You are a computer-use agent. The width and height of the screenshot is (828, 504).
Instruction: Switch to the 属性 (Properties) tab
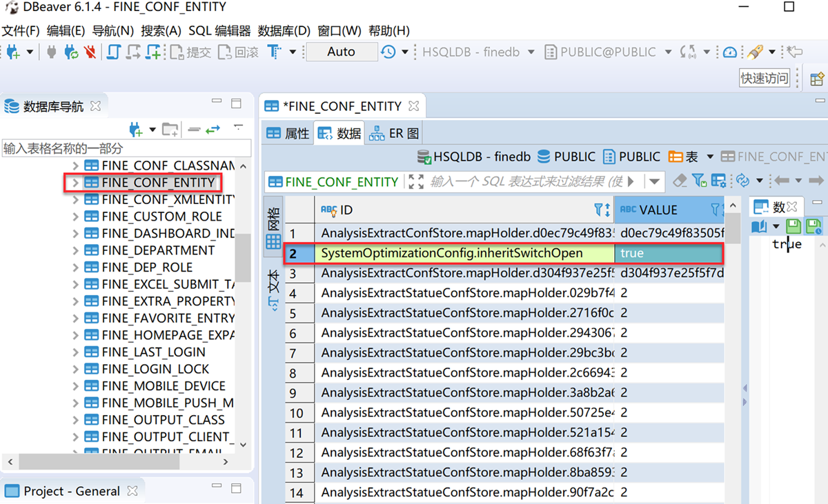(288, 134)
